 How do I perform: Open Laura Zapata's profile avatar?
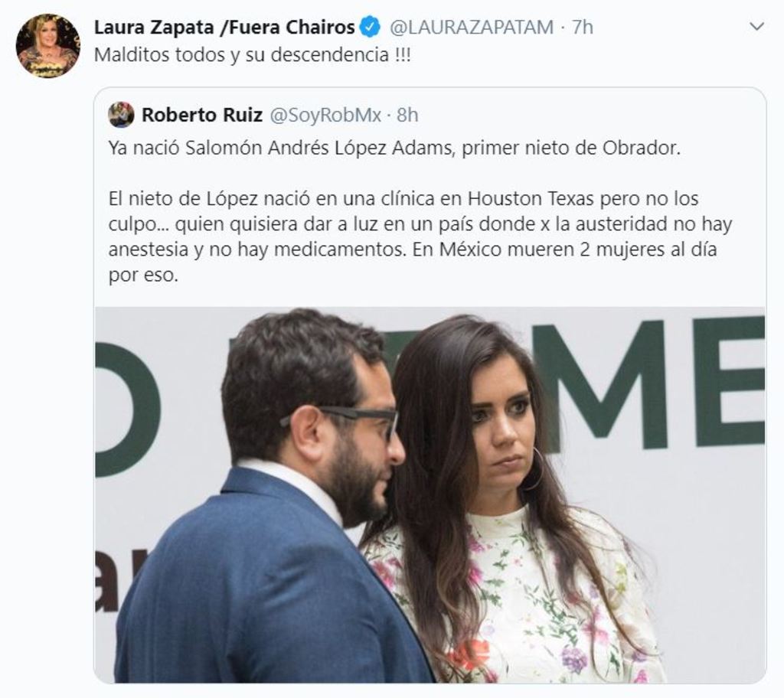[48, 45]
